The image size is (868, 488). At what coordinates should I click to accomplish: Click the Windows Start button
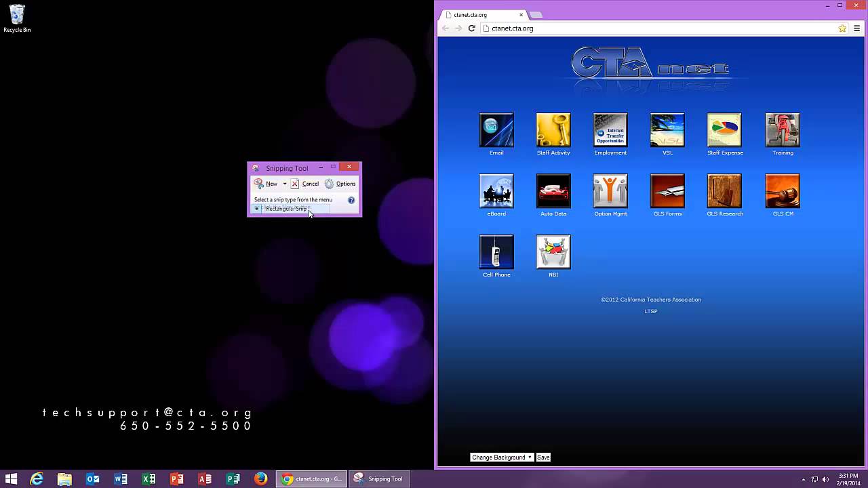11,479
